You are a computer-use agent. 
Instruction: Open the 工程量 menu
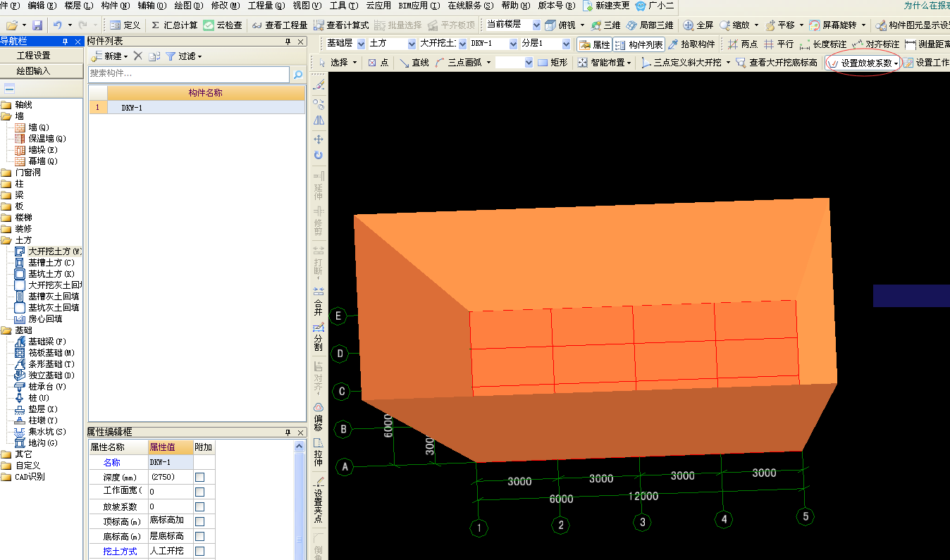[x=266, y=5]
